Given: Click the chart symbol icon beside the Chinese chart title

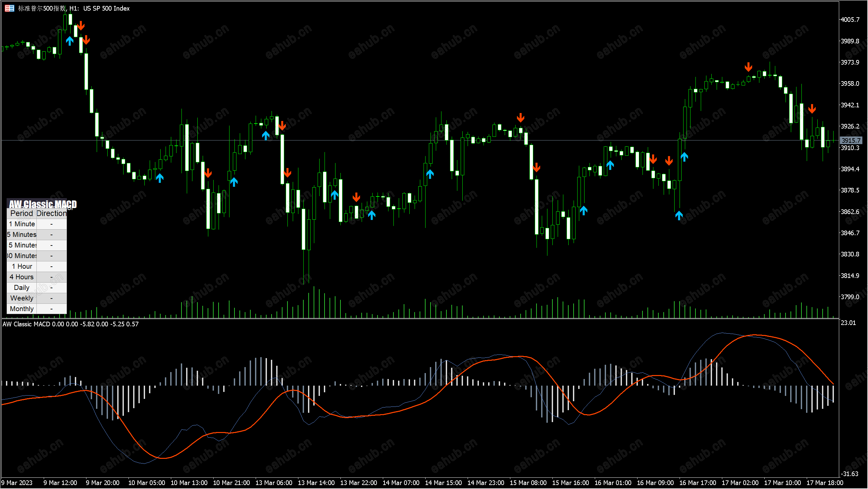Looking at the screenshot, I should coord(9,8).
